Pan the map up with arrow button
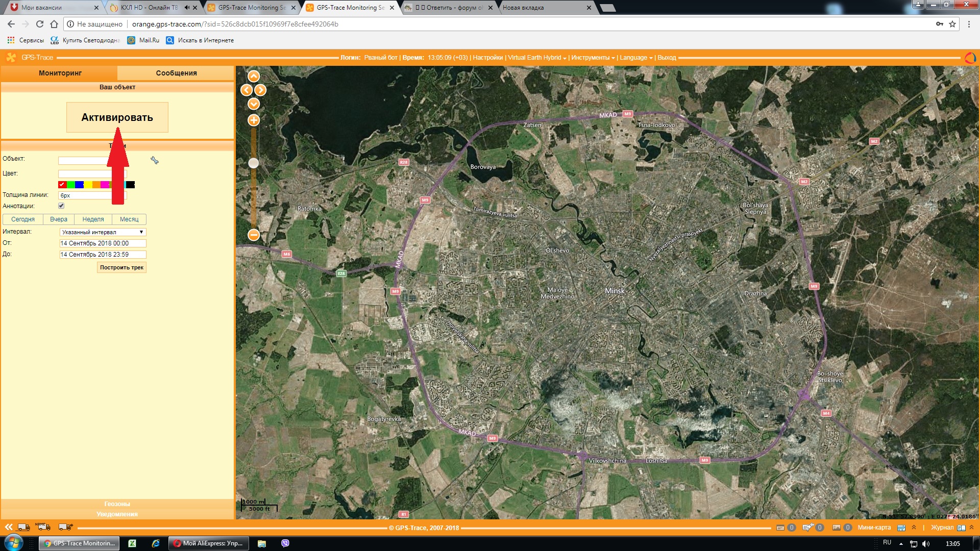Image resolution: width=980 pixels, height=551 pixels. (254, 77)
